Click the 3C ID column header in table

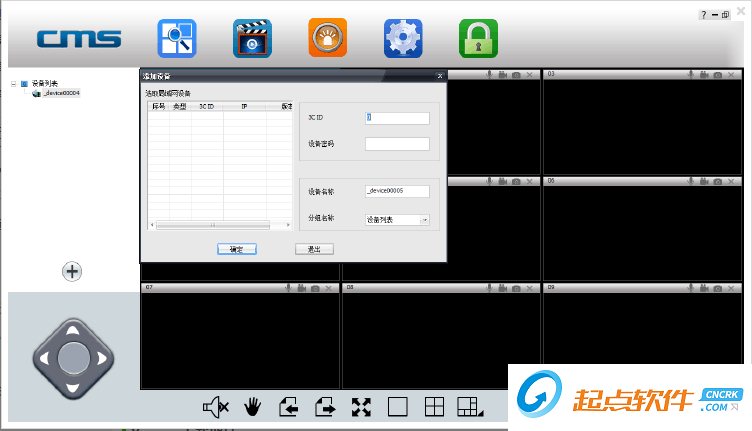pos(207,106)
